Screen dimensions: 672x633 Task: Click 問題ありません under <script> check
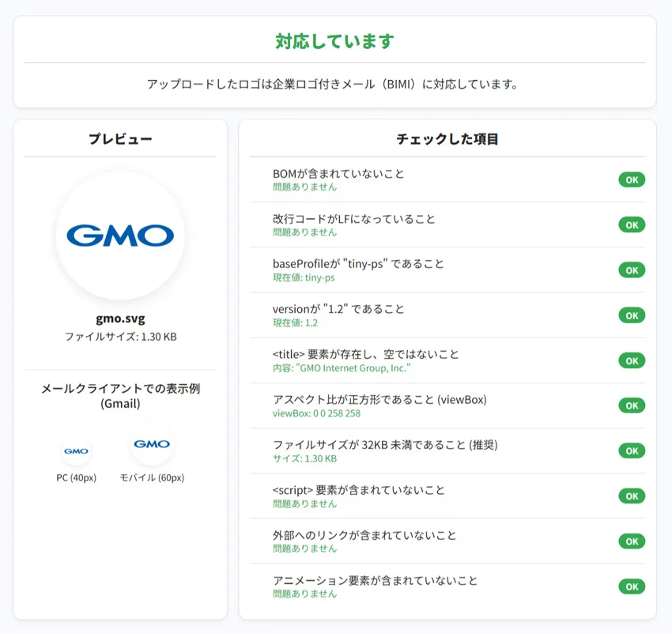(x=304, y=503)
